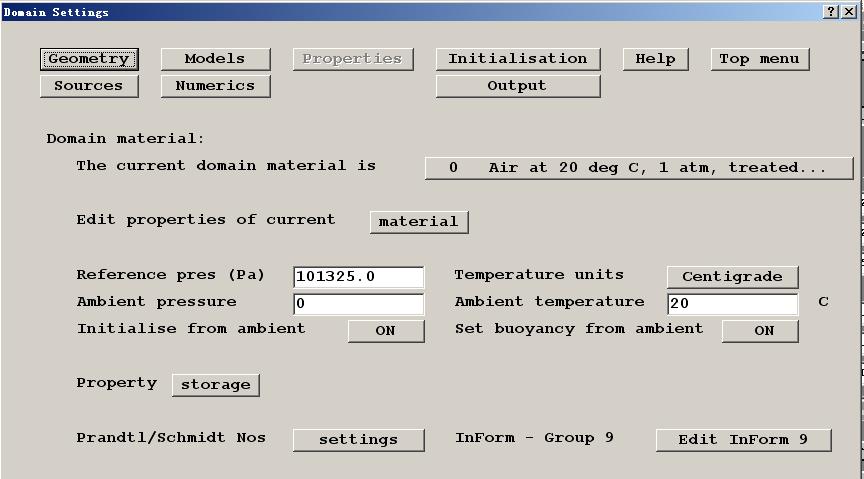The image size is (864, 479).
Task: Click the Ambient temperature input field
Action: coord(732,303)
